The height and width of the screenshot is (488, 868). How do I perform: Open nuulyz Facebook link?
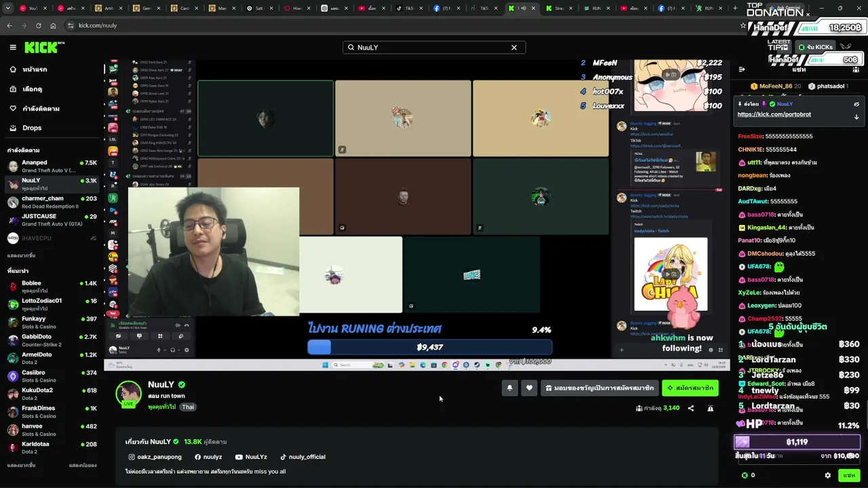tap(208, 457)
